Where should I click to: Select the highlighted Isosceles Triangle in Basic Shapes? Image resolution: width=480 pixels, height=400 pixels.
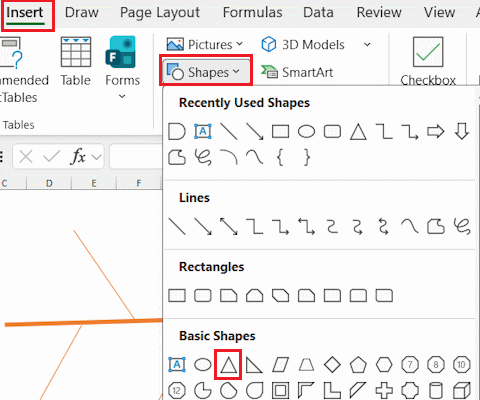228,365
